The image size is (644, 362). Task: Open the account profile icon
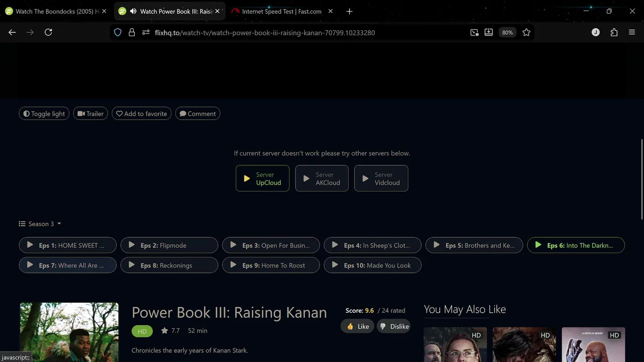click(x=596, y=32)
